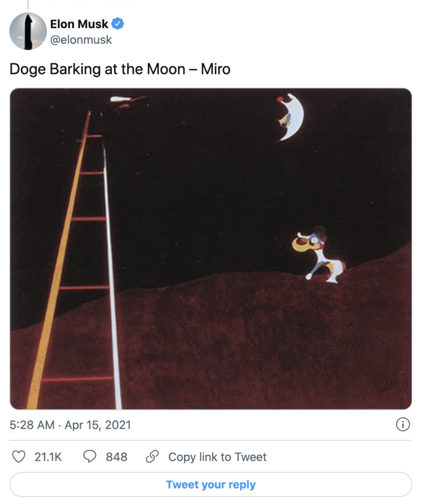Like the tweet with the heart icon

click(x=19, y=457)
